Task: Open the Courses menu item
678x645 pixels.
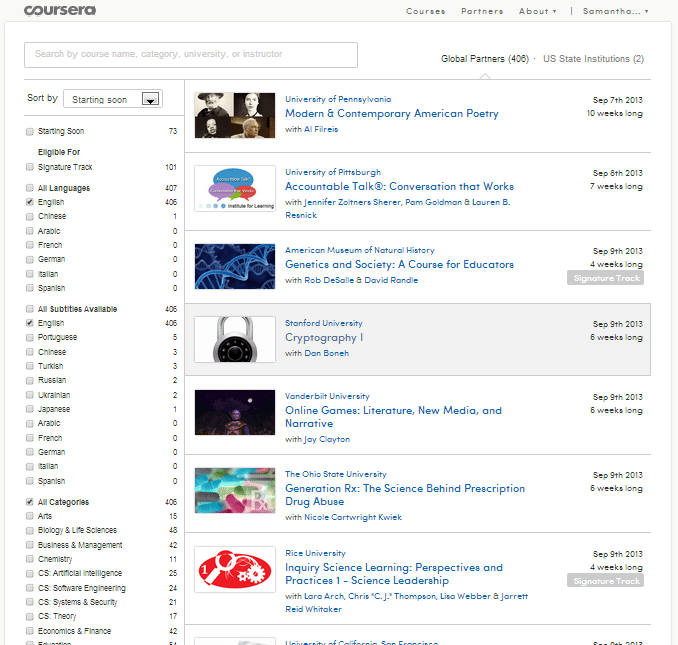Action: pyautogui.click(x=425, y=11)
